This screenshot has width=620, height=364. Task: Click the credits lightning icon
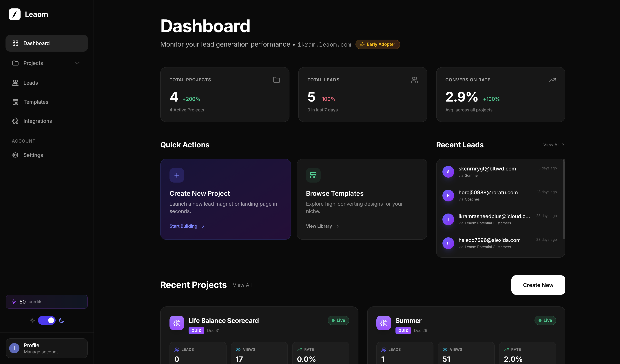tap(13, 302)
